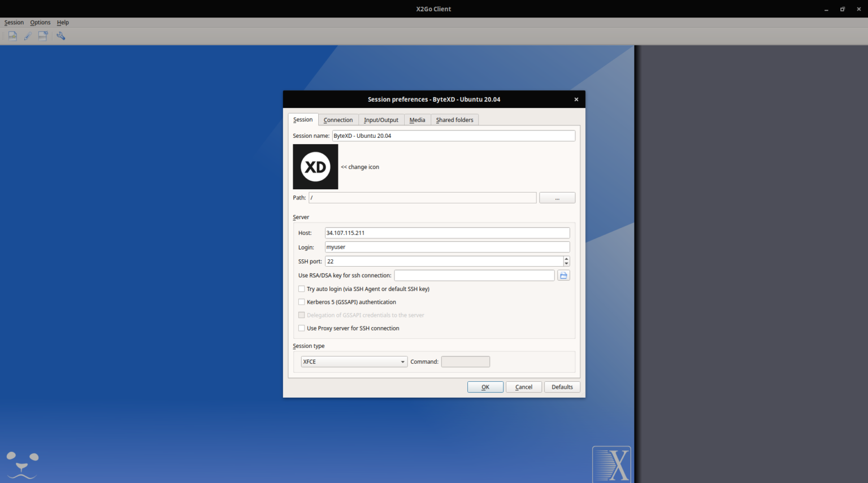Screen dimensions: 868x483
Task: Confirm preferences with OK
Action: coord(485,386)
